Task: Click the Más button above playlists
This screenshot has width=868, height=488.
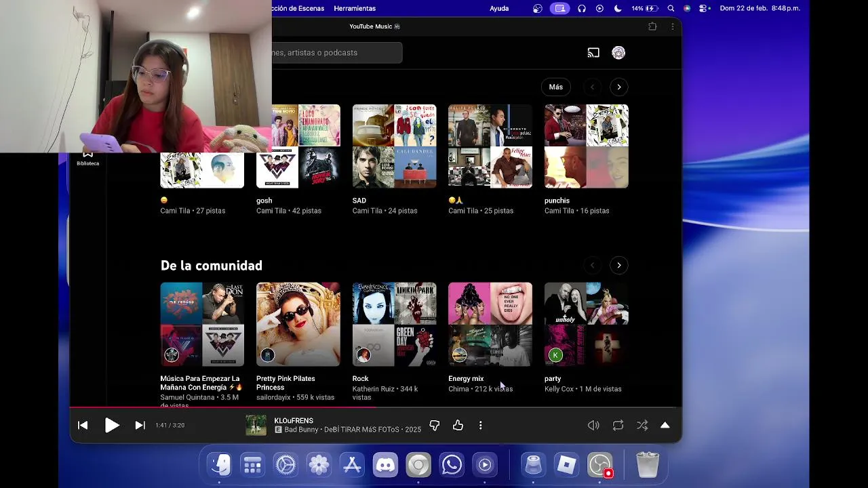Action: (x=556, y=87)
